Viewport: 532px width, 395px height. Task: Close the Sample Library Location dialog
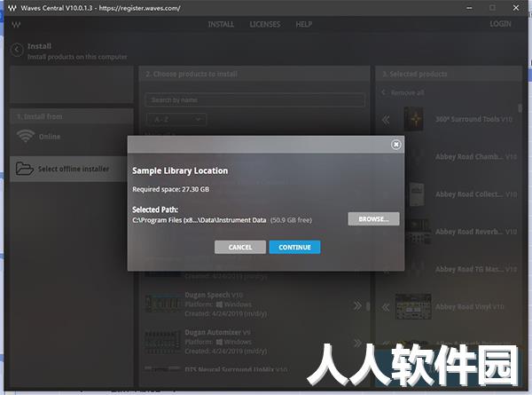coord(395,145)
